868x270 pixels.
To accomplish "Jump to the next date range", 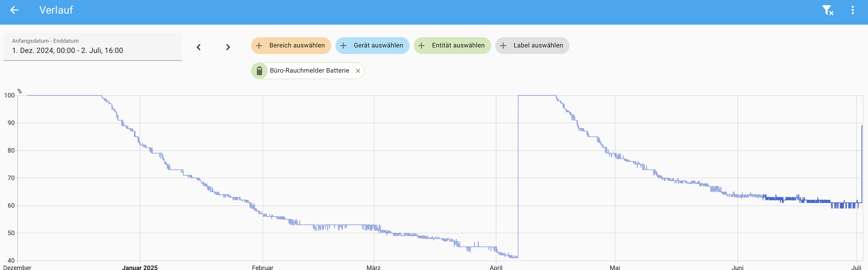I will (228, 47).
